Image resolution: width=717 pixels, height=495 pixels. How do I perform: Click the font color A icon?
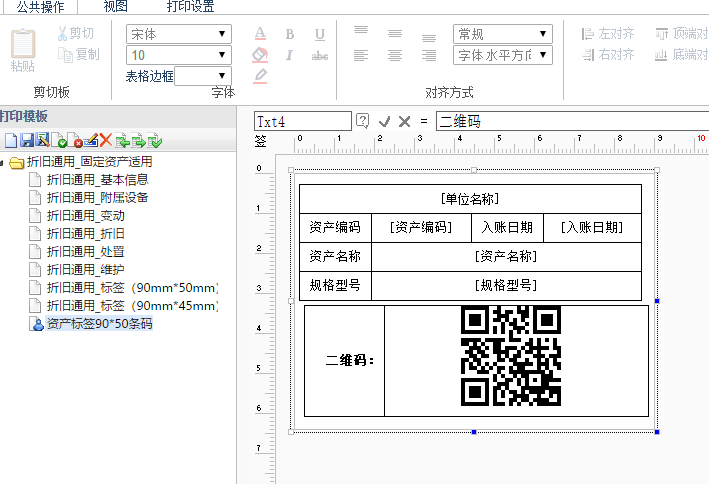[x=260, y=33]
